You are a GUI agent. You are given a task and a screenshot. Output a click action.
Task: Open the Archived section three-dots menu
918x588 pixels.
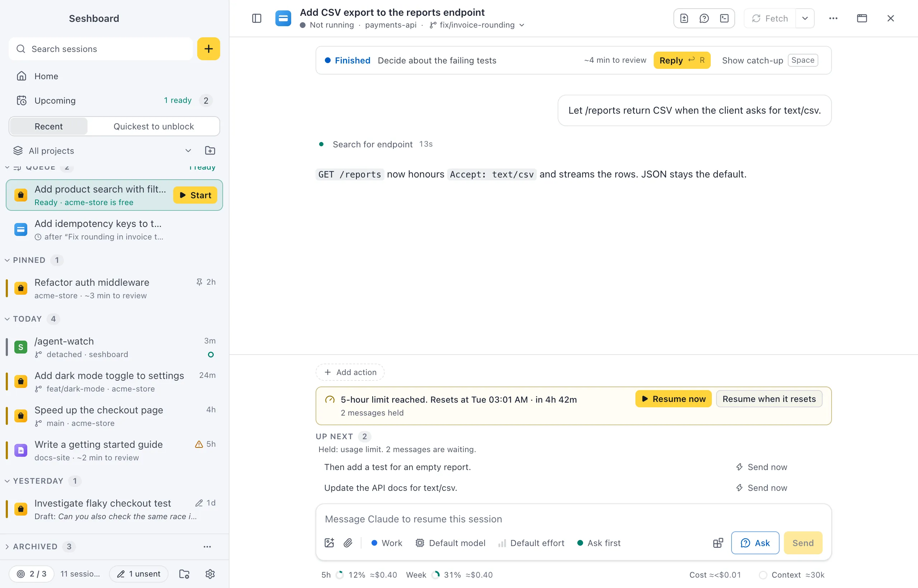point(207,546)
